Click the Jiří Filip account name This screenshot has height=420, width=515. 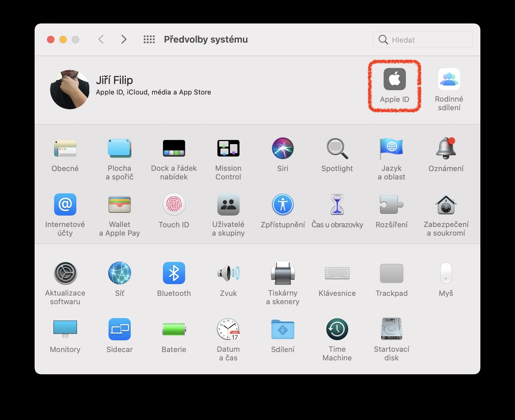point(114,80)
